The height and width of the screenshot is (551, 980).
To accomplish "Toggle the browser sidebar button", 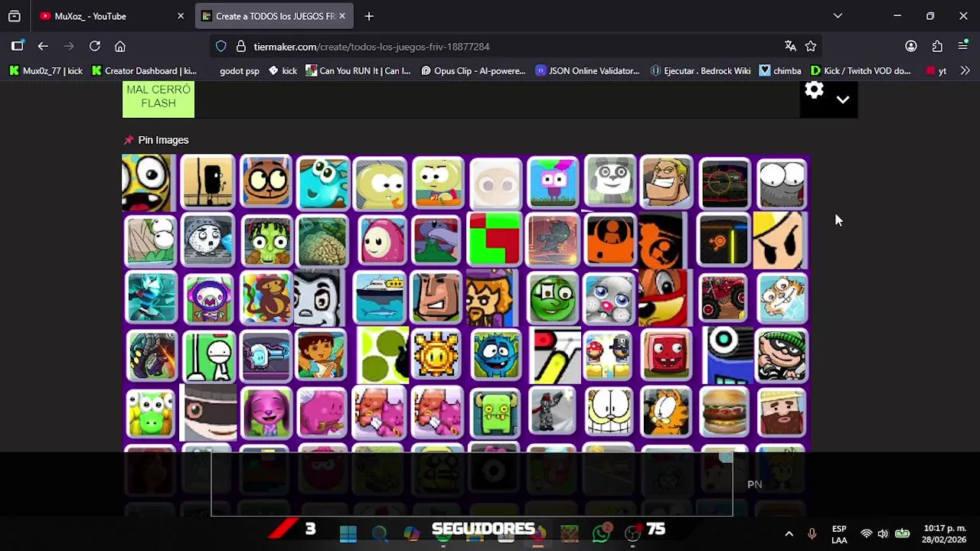I will pos(17,46).
